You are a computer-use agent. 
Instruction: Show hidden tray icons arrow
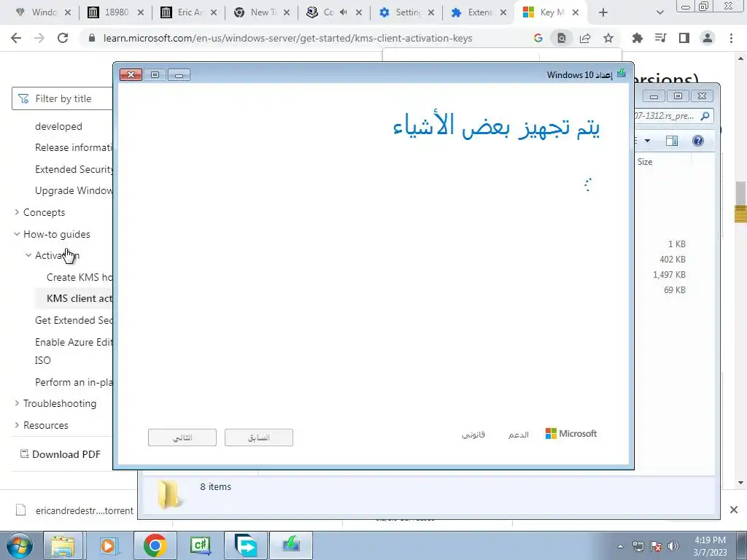[x=620, y=546]
